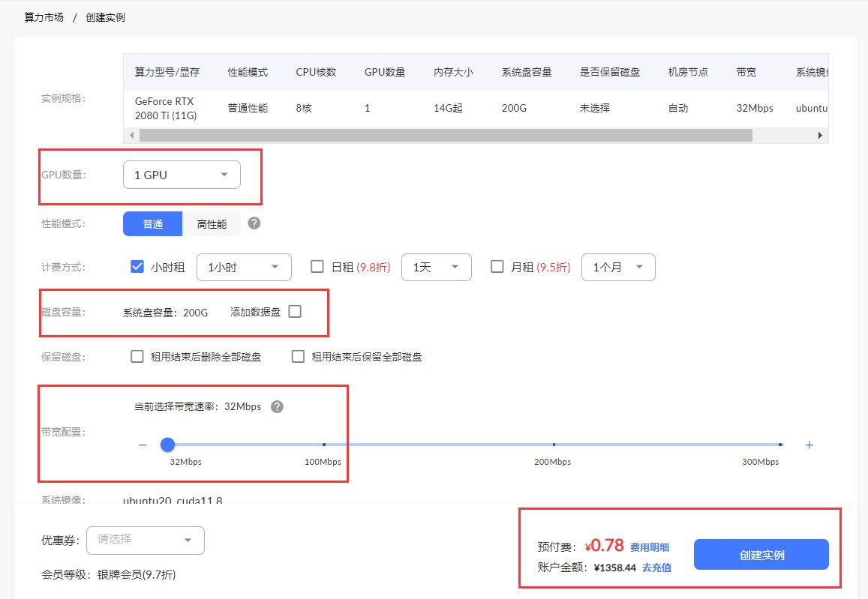Open the 1个月 duration dropdown
Viewport: 868px width, 599px height.
[618, 267]
